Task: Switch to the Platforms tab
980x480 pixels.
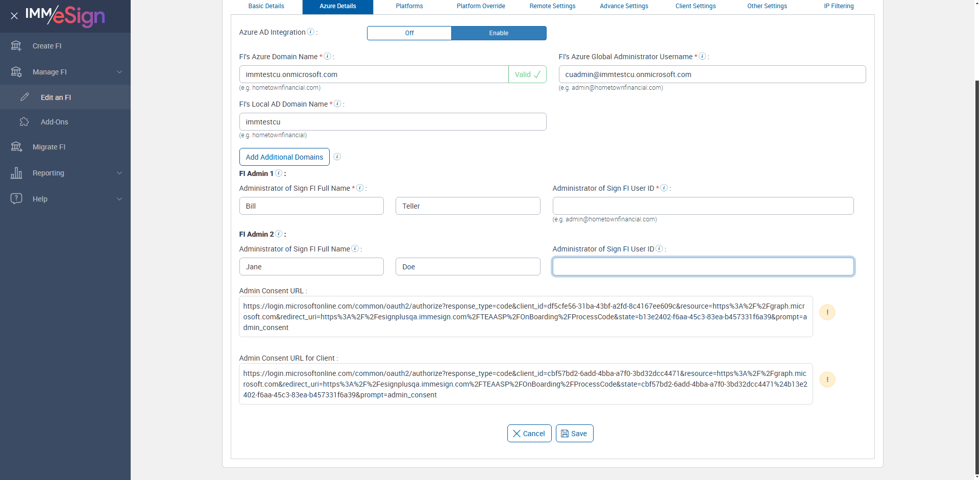Action: click(x=409, y=6)
